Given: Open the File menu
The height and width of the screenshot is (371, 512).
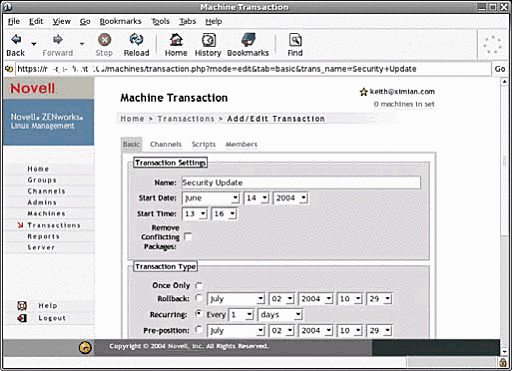Looking at the screenshot, I should (14, 21).
